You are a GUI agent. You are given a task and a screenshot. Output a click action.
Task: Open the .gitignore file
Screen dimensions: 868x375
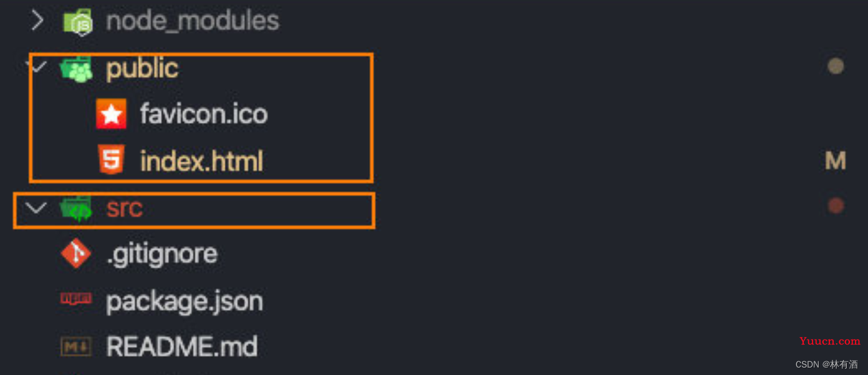[x=162, y=254]
